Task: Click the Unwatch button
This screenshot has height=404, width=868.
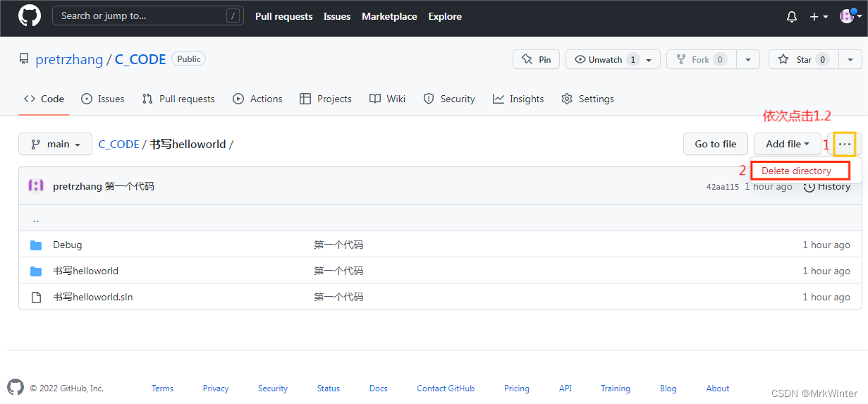Action: coord(605,59)
